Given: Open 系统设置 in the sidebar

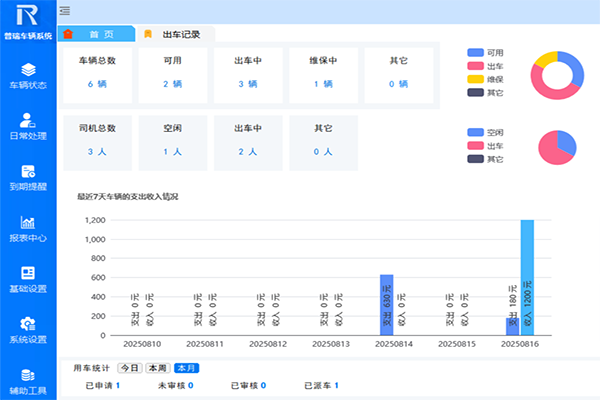Looking at the screenshot, I should (28, 330).
